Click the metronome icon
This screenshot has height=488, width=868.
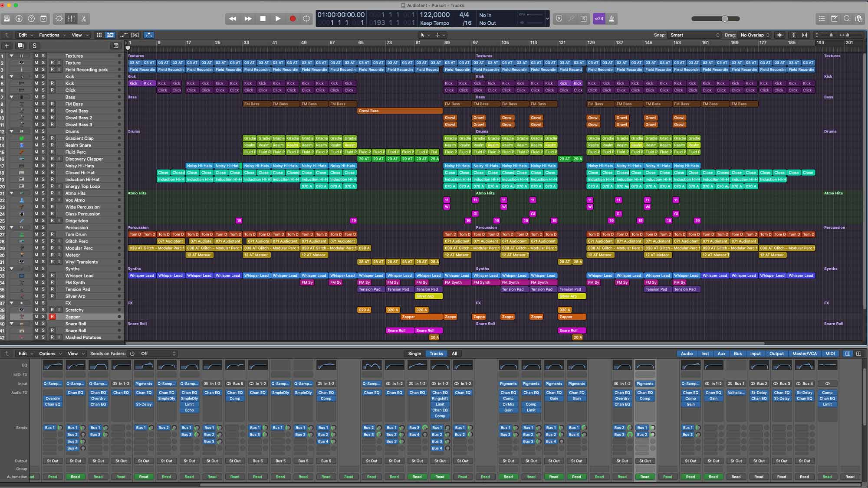(x=612, y=19)
